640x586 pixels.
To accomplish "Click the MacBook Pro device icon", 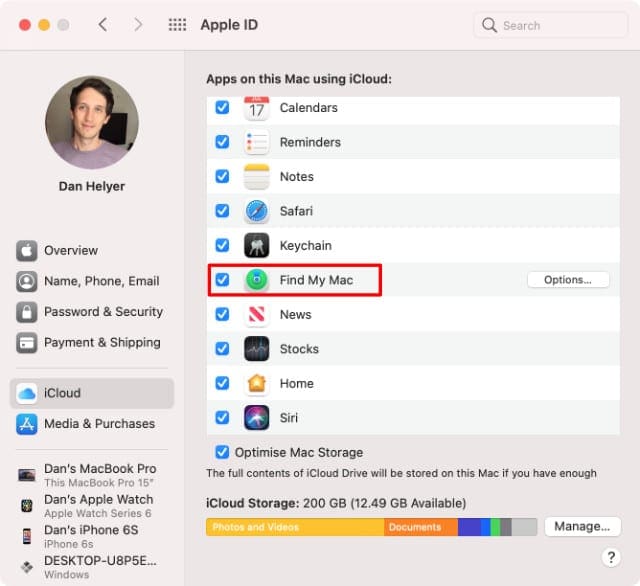I will 27,475.
